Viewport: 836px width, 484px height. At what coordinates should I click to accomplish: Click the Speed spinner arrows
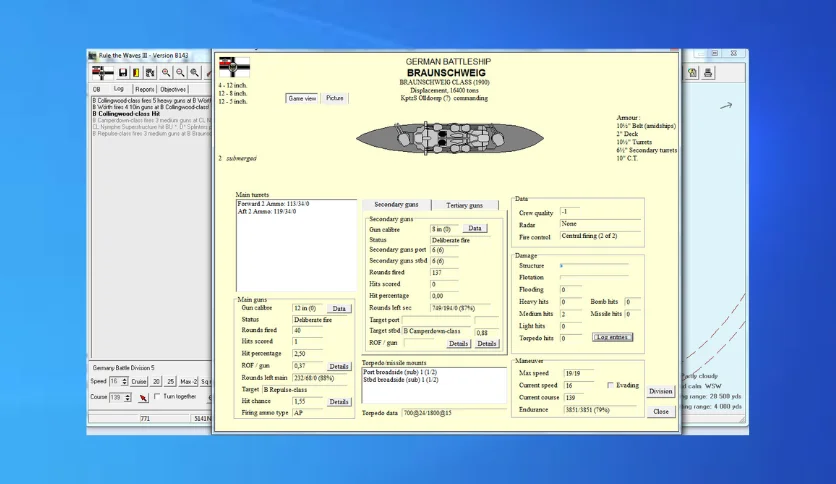124,382
